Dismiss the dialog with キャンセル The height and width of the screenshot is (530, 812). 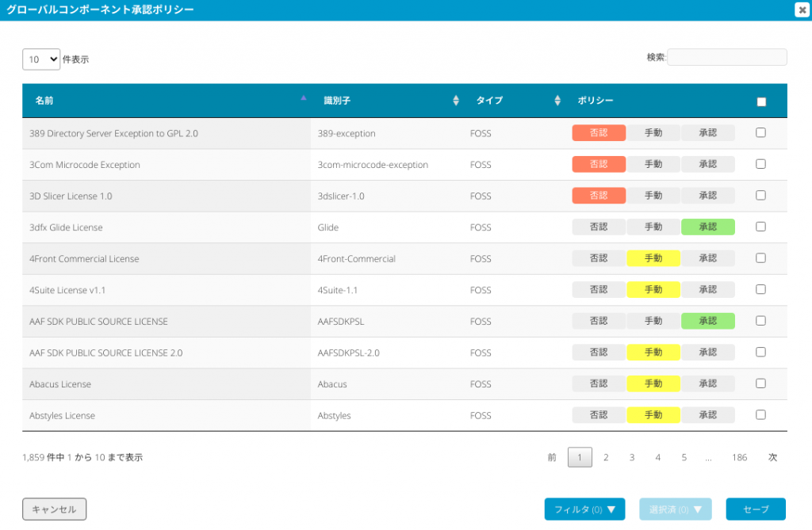54,509
